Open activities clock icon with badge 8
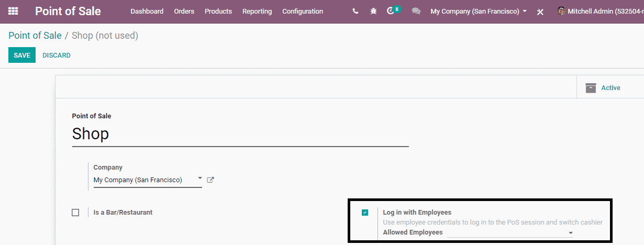The width and height of the screenshot is (644, 245). [393, 10]
